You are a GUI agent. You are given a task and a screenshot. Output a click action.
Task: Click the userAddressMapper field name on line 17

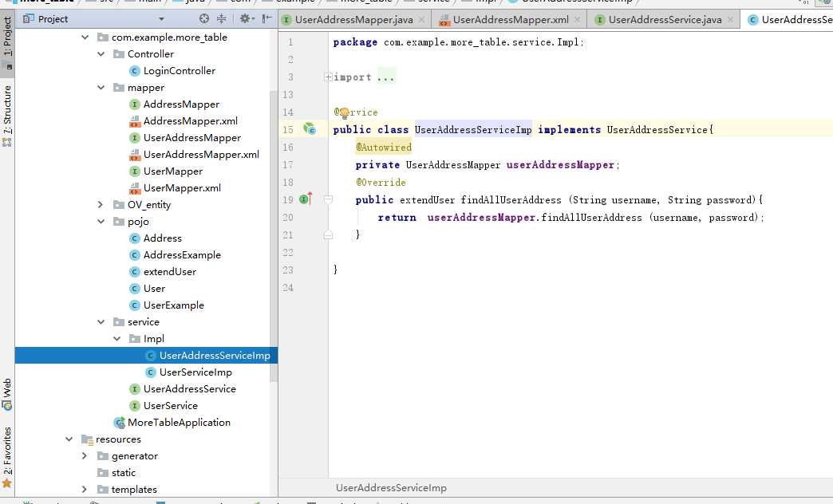click(x=560, y=164)
